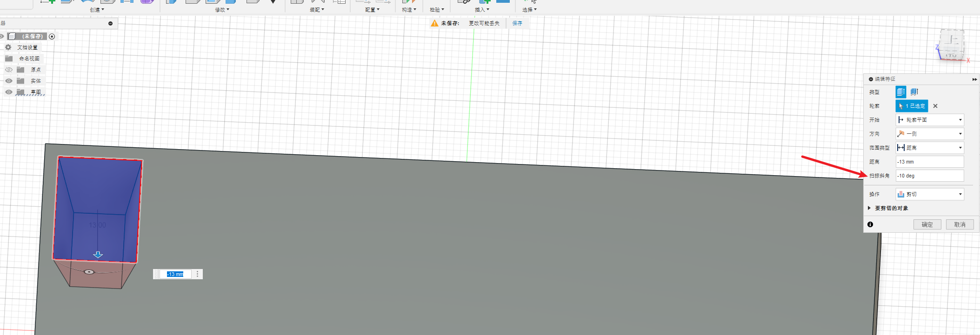The width and height of the screenshot is (980, 335).
Task: Expand the 要剪切的对象 section
Action: coord(869,208)
